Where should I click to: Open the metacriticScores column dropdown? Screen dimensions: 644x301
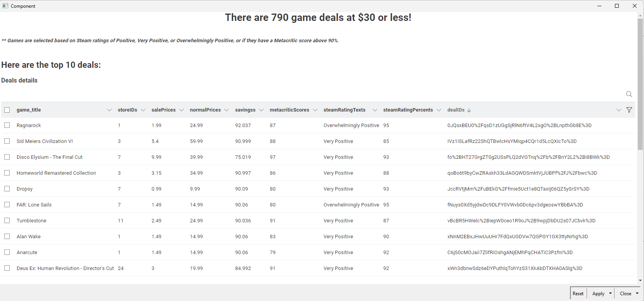pyautogui.click(x=315, y=110)
